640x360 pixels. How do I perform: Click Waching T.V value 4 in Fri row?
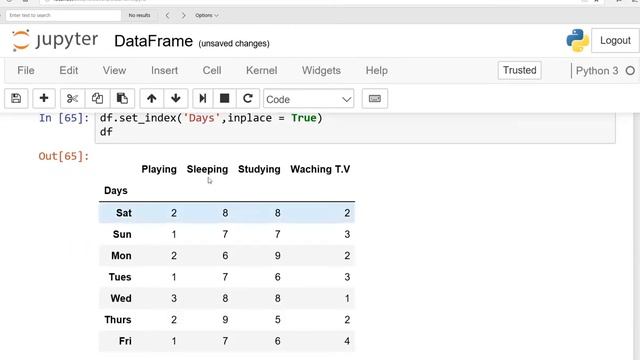347,341
